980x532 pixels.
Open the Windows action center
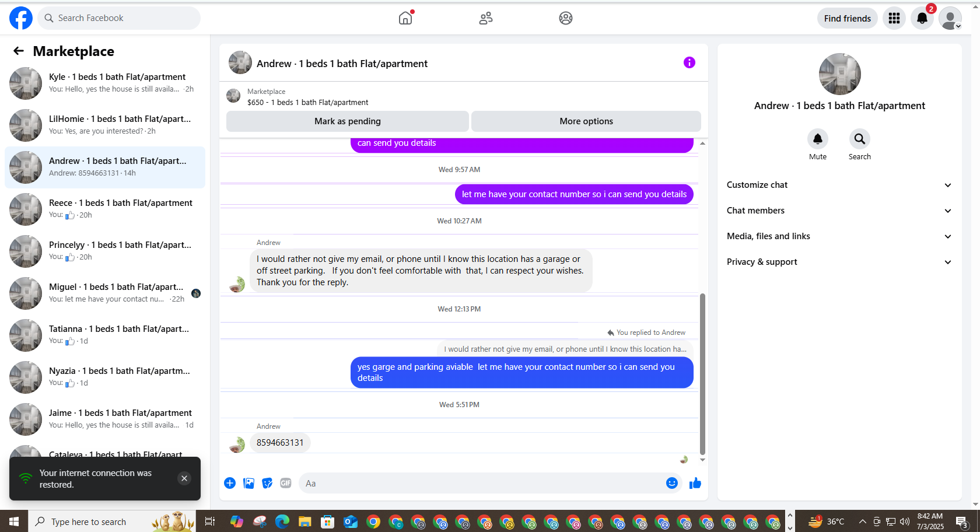963,521
